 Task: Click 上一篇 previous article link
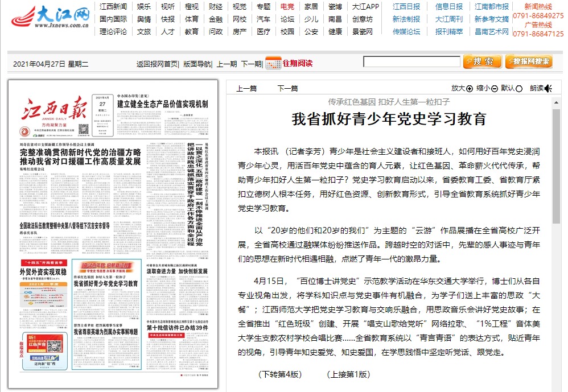tap(246, 89)
